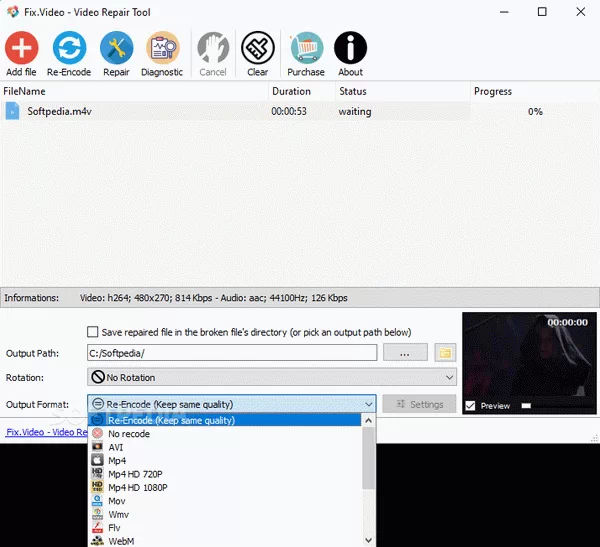This screenshot has width=600, height=547.
Task: Select Mp4 HD 1080P format
Action: pos(225,487)
